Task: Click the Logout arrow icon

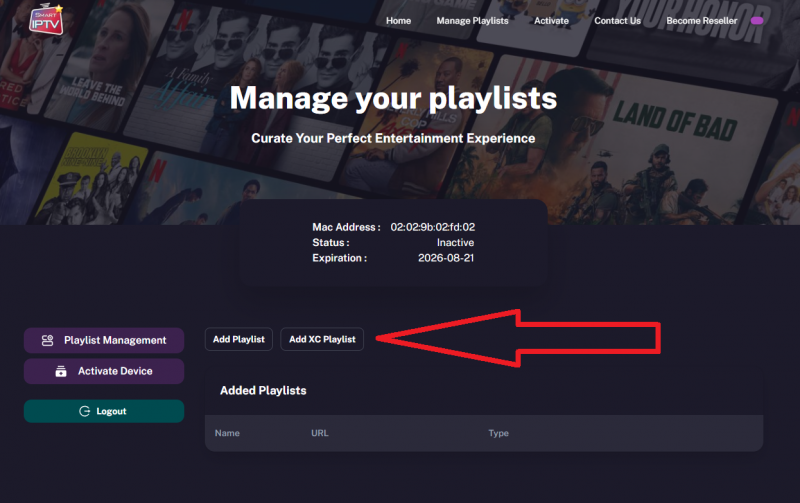Action: click(x=85, y=411)
